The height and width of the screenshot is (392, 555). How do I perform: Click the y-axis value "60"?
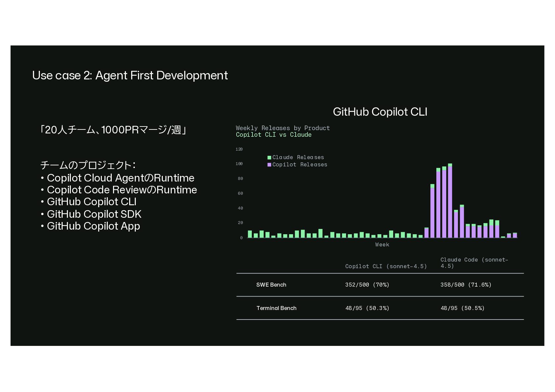[x=240, y=193]
